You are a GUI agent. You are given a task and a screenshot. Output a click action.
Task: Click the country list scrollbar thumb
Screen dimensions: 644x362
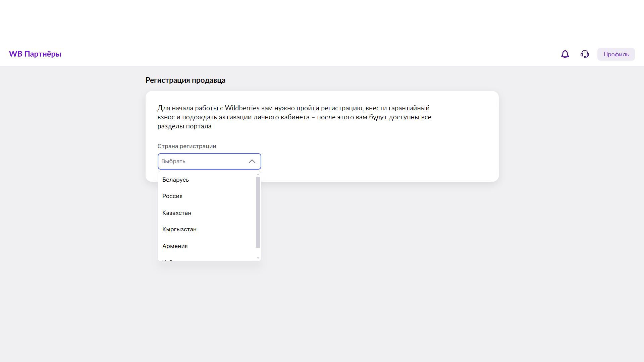pyautogui.click(x=258, y=213)
